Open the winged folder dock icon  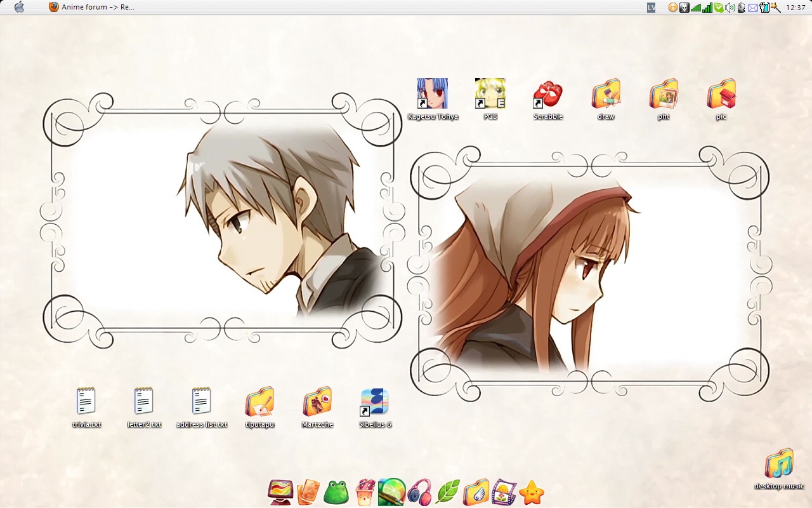point(476,492)
